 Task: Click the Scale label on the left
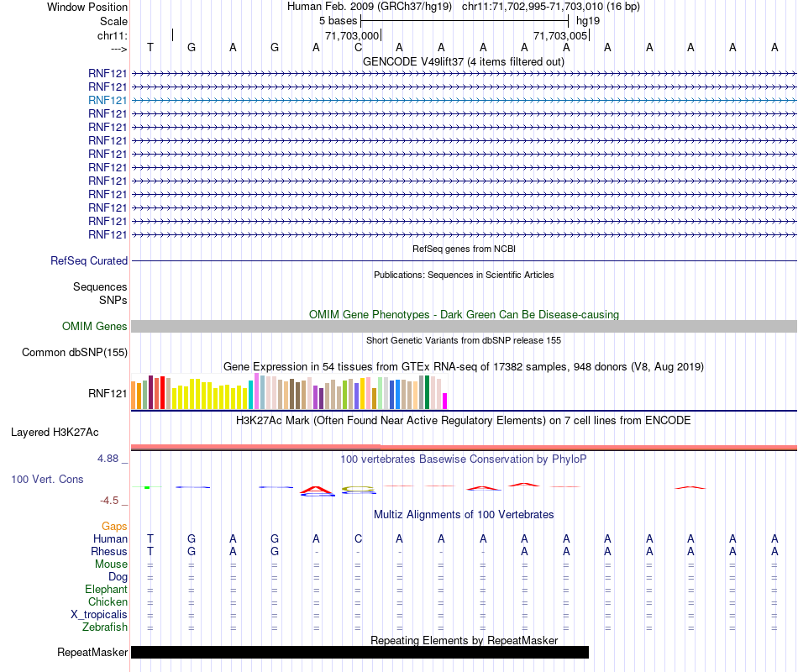(x=113, y=21)
